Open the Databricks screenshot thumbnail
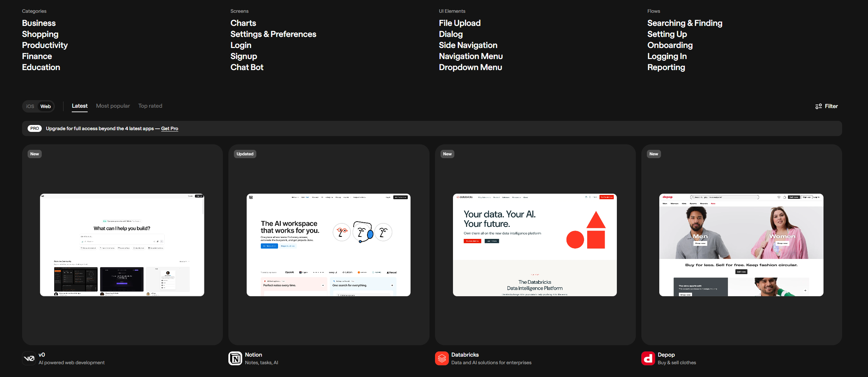Screen dimensions: 868x377 pyautogui.click(x=535, y=245)
